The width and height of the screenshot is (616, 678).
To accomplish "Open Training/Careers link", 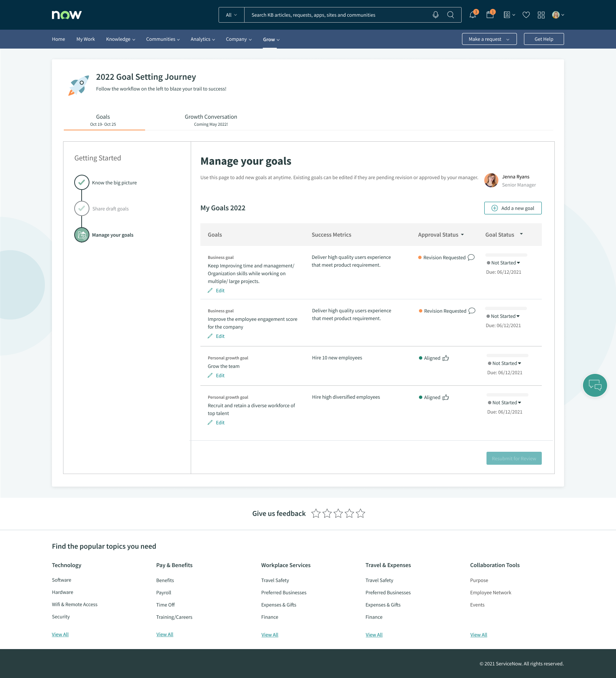I will tap(174, 617).
